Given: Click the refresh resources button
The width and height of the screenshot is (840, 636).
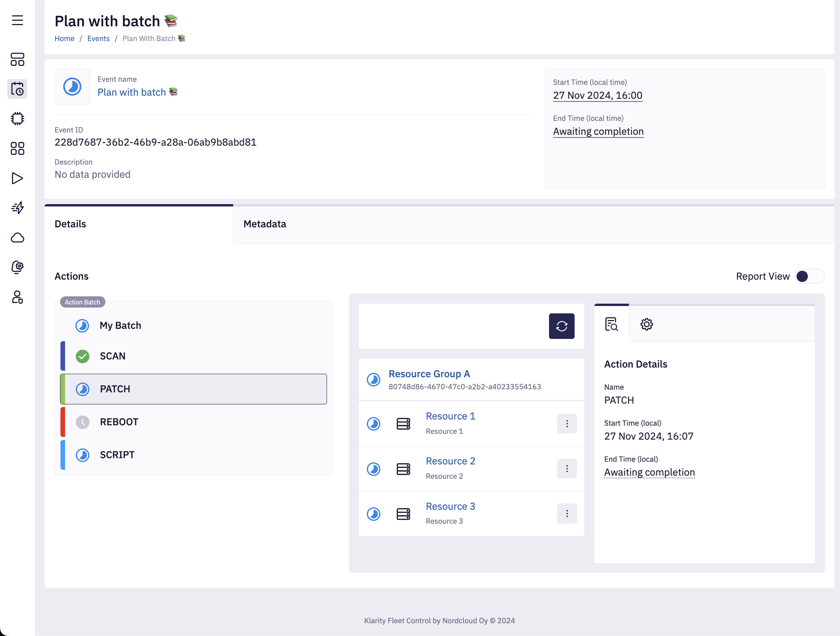Looking at the screenshot, I should [561, 326].
